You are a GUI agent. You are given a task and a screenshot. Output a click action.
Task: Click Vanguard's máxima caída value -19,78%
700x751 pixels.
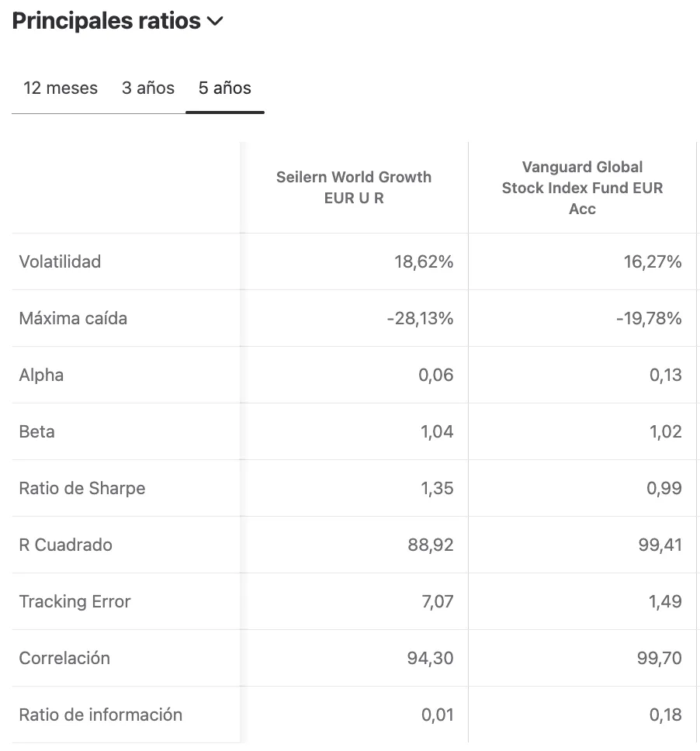click(649, 318)
